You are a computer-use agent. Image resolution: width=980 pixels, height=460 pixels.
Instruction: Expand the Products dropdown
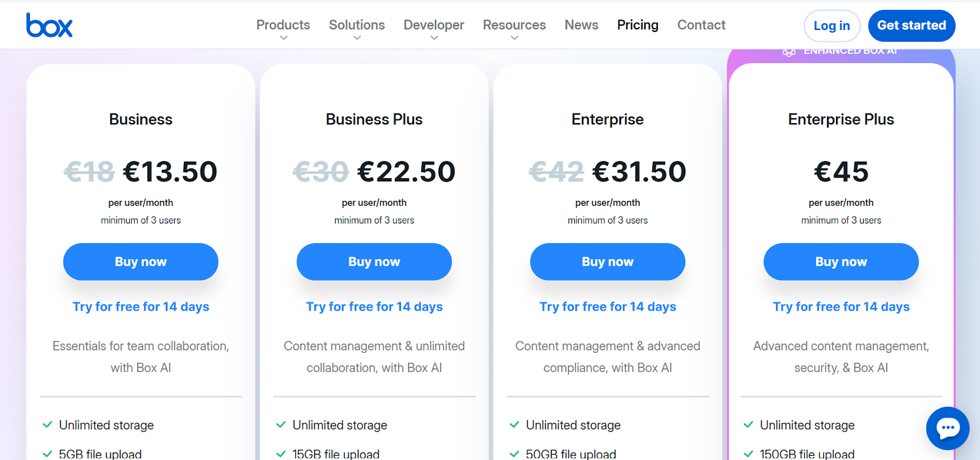point(283,25)
